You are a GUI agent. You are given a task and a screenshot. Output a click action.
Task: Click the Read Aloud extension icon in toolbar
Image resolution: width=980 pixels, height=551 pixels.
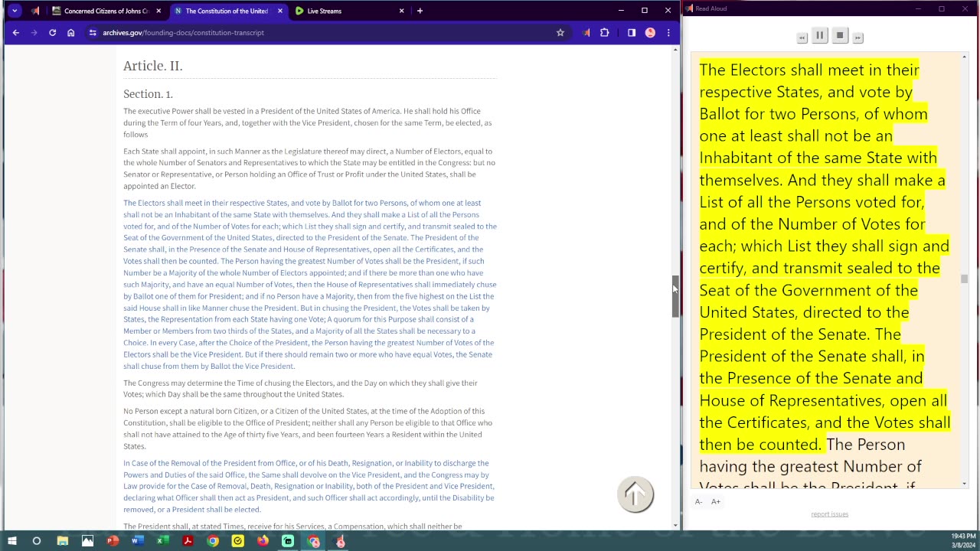pyautogui.click(x=586, y=32)
